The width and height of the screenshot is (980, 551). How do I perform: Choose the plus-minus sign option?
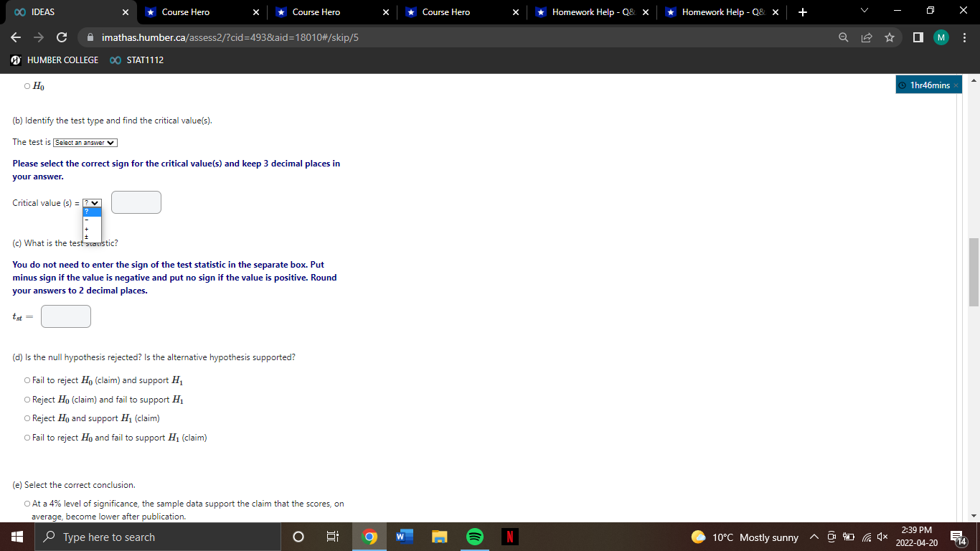point(92,236)
